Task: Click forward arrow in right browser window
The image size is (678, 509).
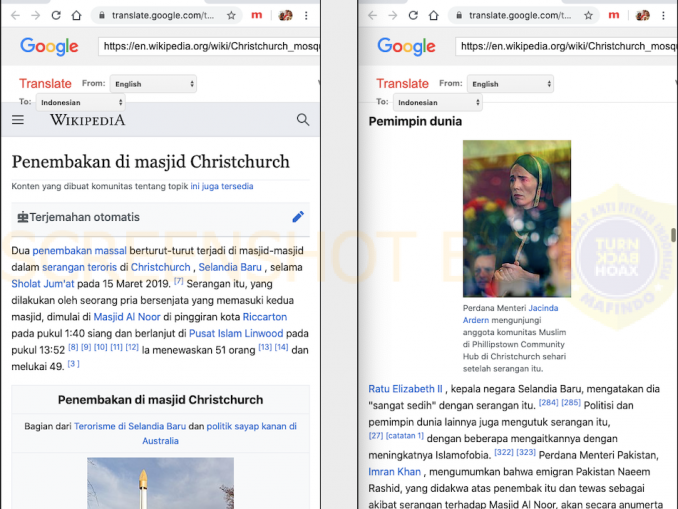Action: [393, 16]
